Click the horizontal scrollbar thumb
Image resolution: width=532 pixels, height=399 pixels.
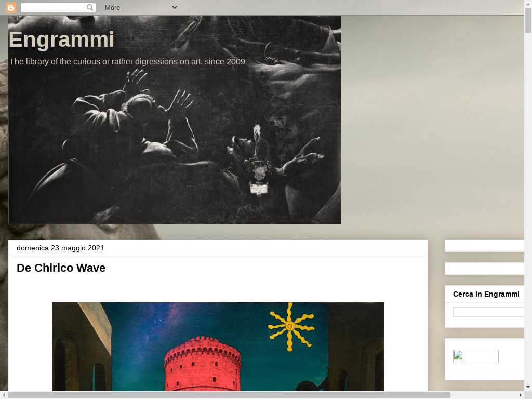click(229, 395)
